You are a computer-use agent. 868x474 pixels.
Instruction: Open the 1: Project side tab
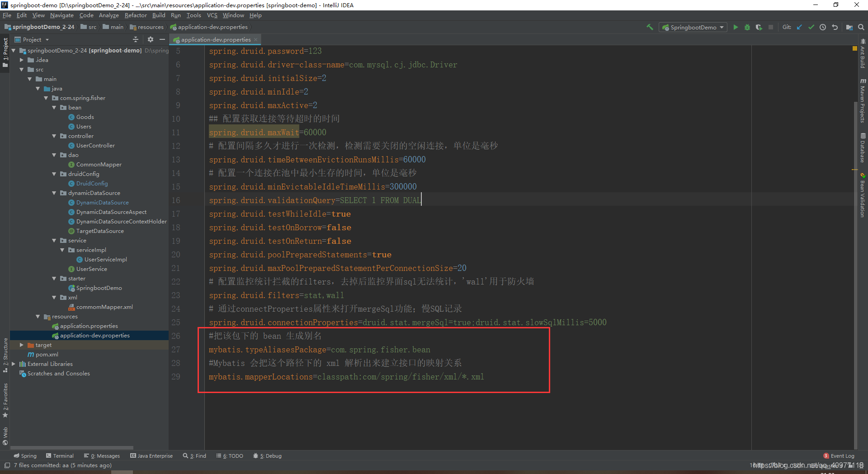pos(5,52)
